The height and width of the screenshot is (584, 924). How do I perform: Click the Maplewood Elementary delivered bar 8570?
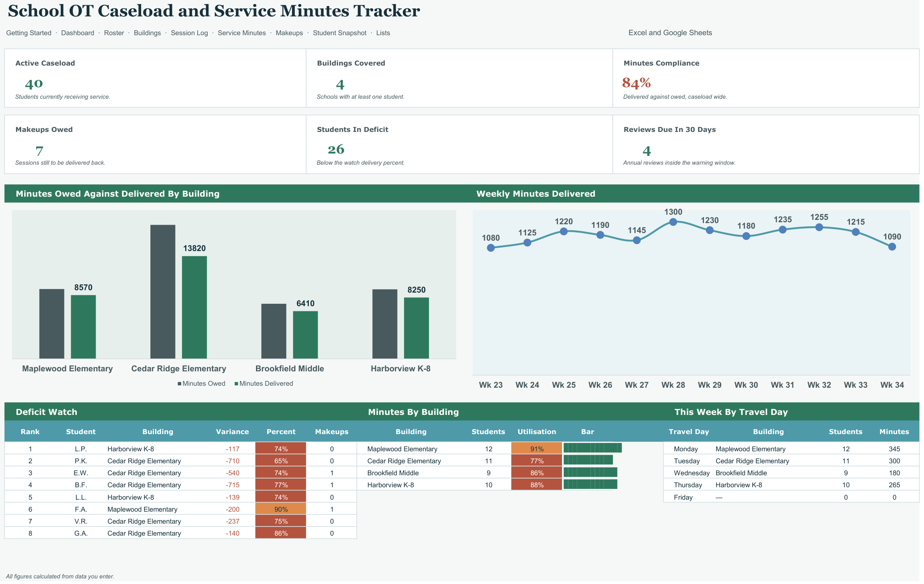(83, 327)
